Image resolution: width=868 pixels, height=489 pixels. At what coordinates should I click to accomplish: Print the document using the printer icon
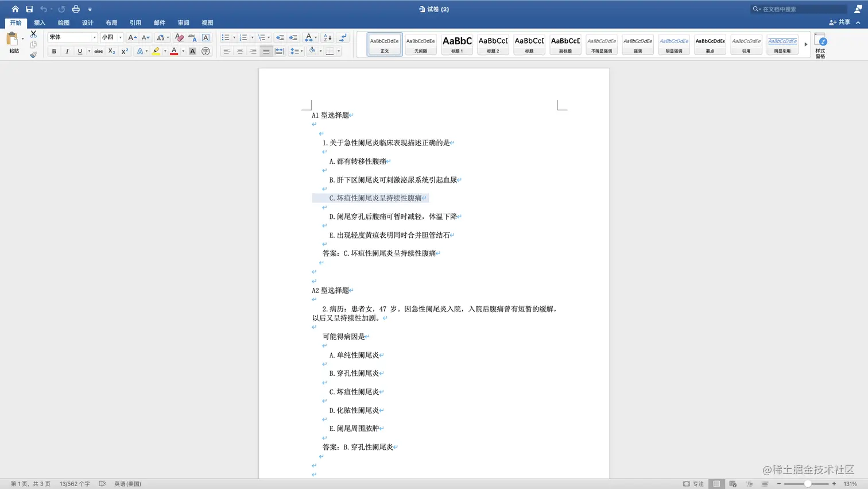(76, 9)
